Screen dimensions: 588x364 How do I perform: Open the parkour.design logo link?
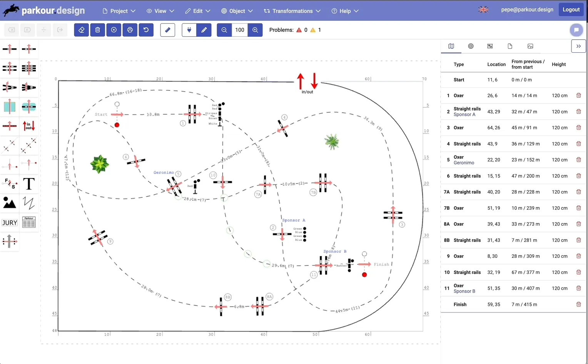click(x=43, y=10)
